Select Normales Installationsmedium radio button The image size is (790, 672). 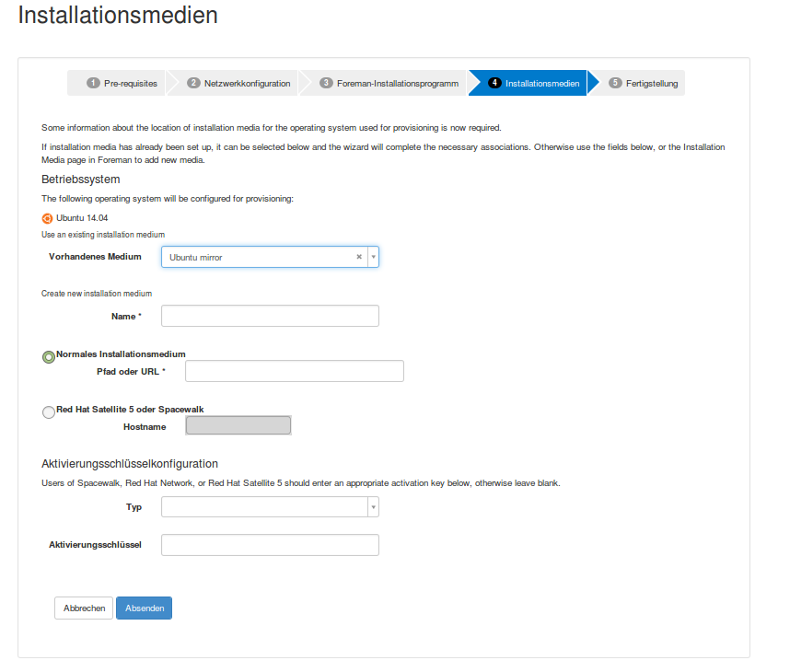[49, 357]
